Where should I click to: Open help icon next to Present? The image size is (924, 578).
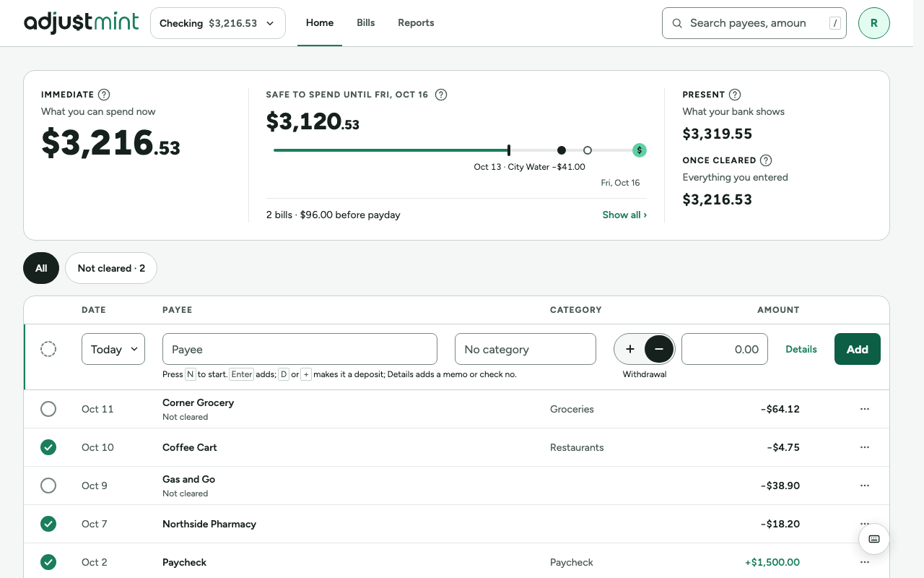point(735,95)
